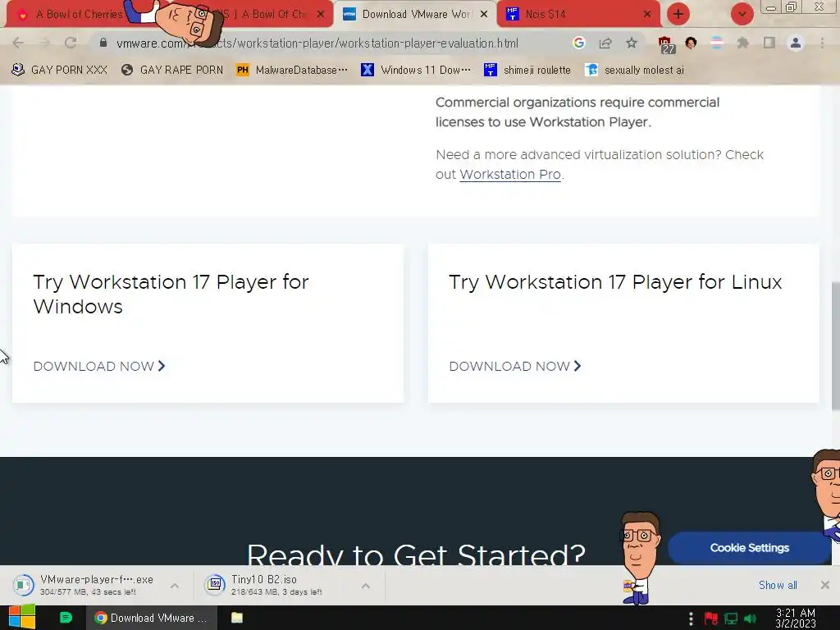The height and width of the screenshot is (630, 840).
Task: Click DOWNLOAD NOW for Windows player
Action: pyautogui.click(x=99, y=367)
